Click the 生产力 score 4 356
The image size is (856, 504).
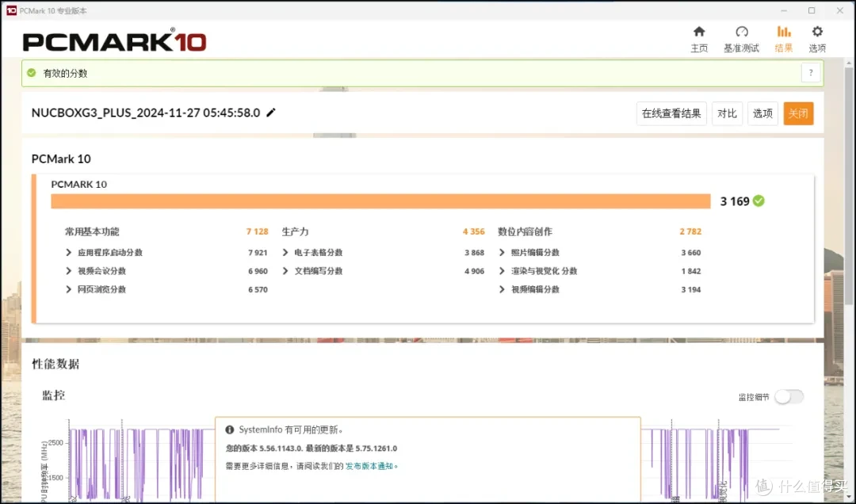(473, 231)
